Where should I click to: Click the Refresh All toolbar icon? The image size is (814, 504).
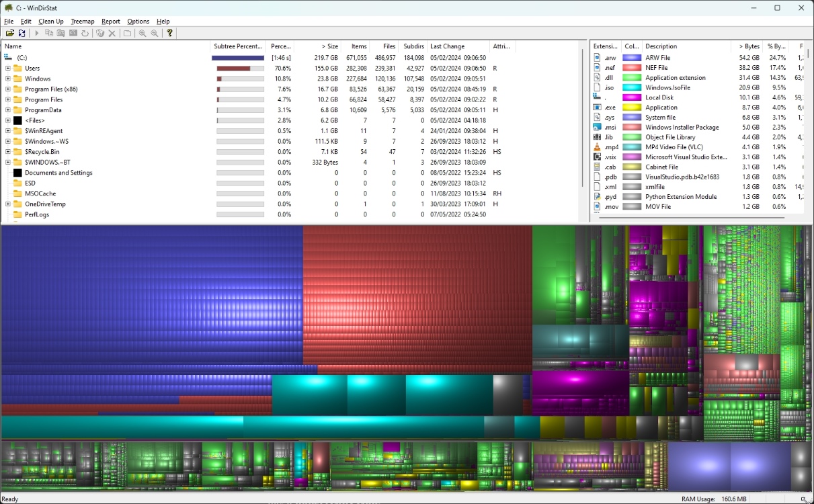tap(22, 33)
